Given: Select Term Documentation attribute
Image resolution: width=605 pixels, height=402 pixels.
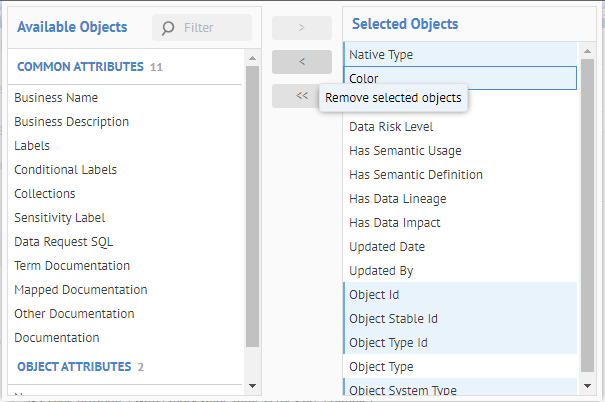Looking at the screenshot, I should coord(125,265).
